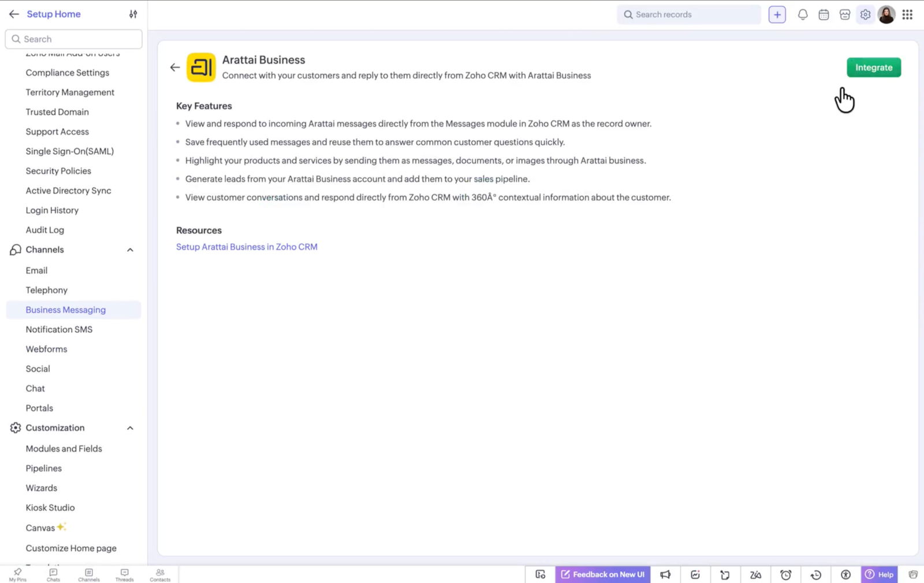Viewport: 924px width, 583px height.
Task: Open the recent items history icon
Action: pyautogui.click(x=816, y=574)
